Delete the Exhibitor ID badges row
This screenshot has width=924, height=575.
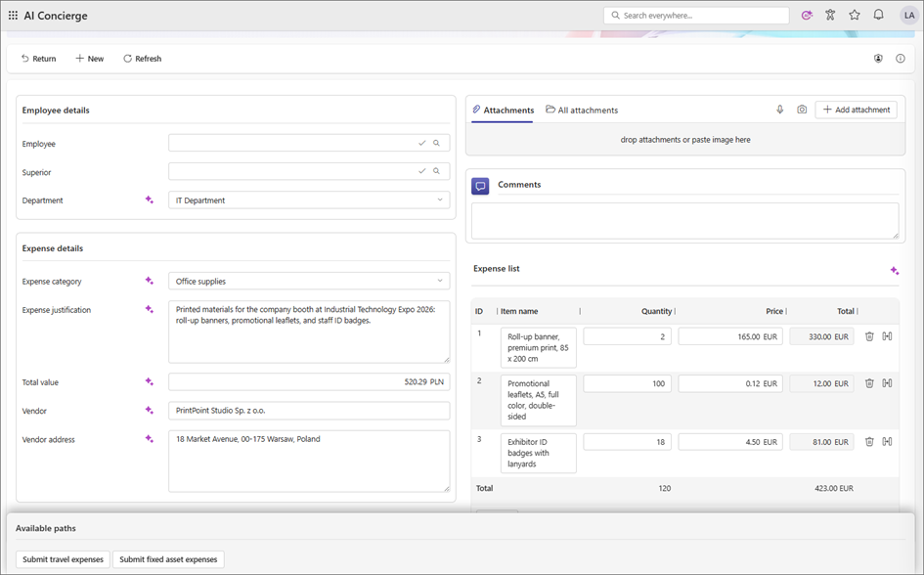click(x=869, y=442)
